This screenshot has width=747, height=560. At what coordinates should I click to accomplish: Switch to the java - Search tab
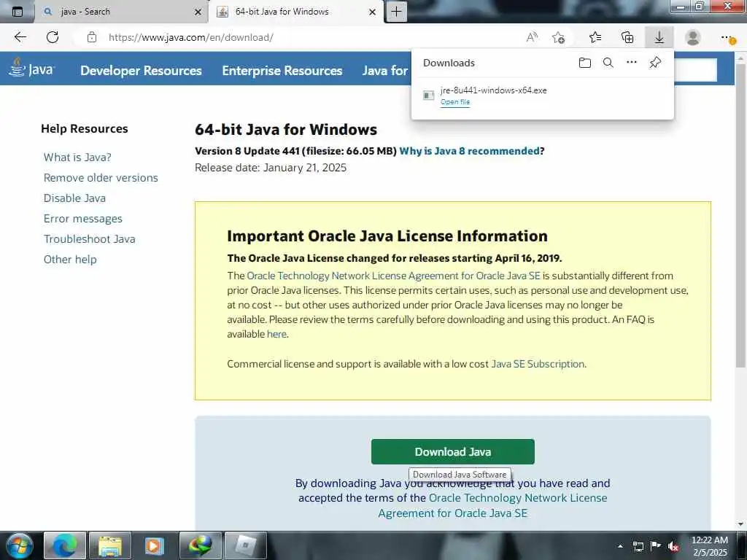point(121,12)
